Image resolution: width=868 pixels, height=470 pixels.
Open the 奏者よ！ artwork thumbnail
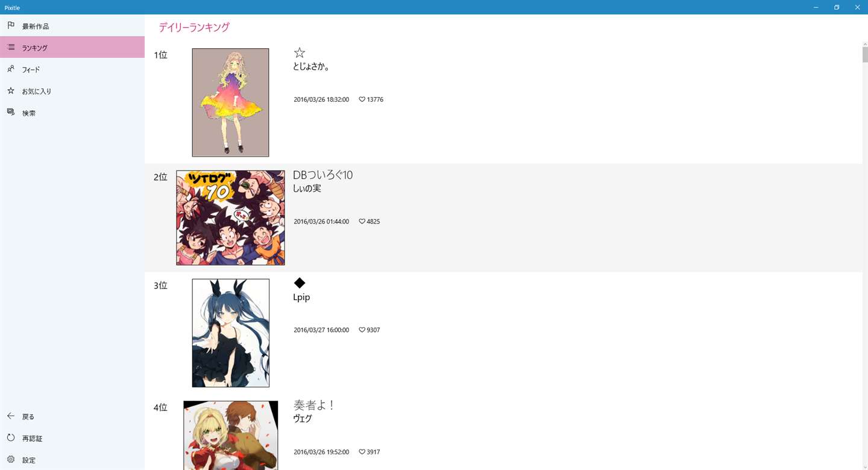click(x=230, y=435)
